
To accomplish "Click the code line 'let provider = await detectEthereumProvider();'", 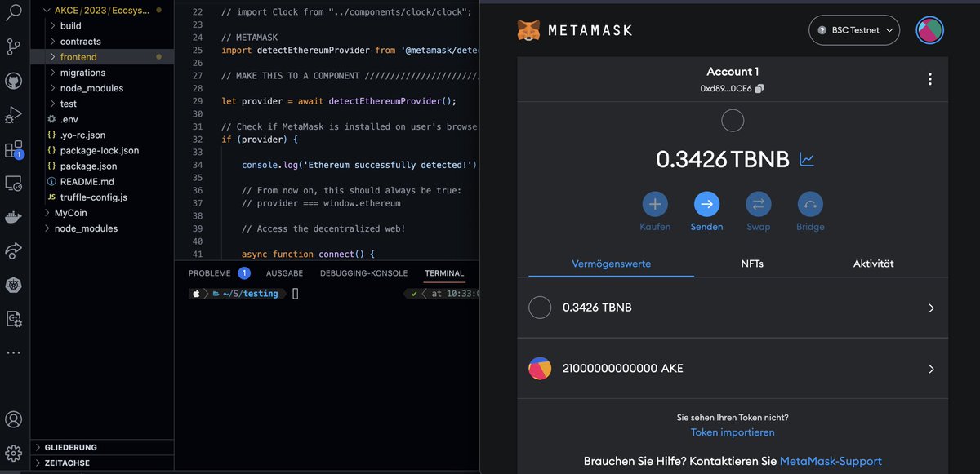I will pos(338,101).
